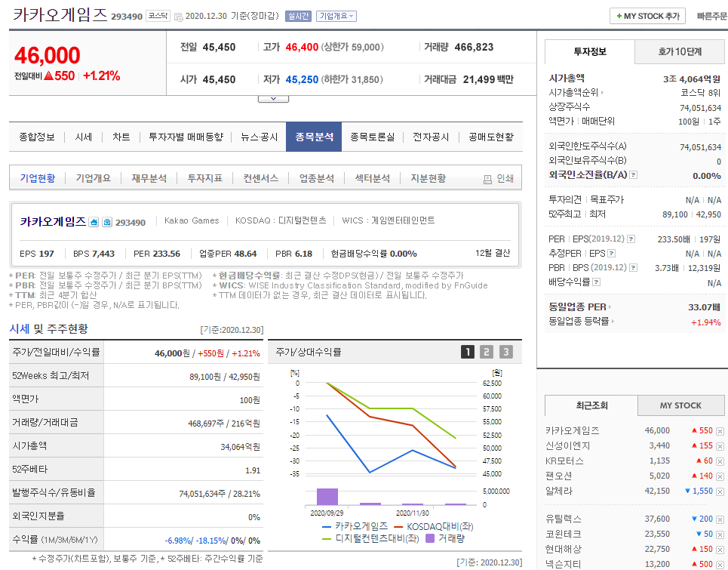Remove 코윈테크 from recent list with X
Screen dimensions: 728x570
720,535
